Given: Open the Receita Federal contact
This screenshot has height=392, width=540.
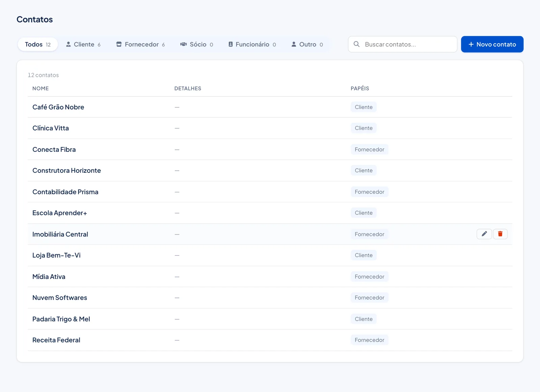Looking at the screenshot, I should [56, 340].
